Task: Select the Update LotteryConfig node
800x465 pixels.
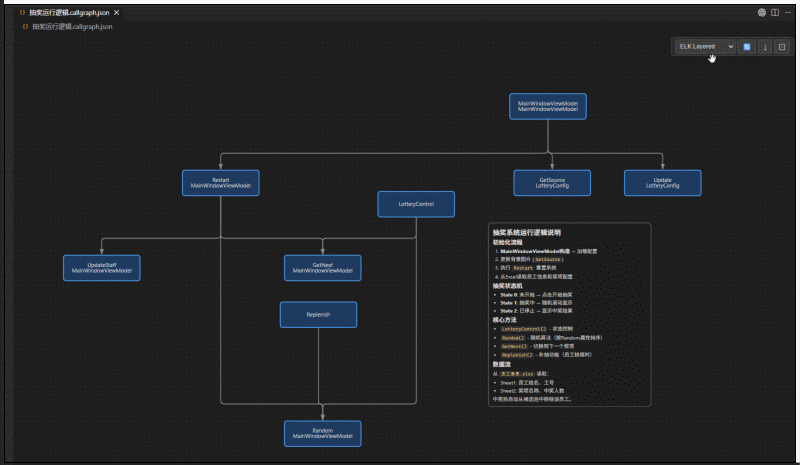Action: coord(663,183)
